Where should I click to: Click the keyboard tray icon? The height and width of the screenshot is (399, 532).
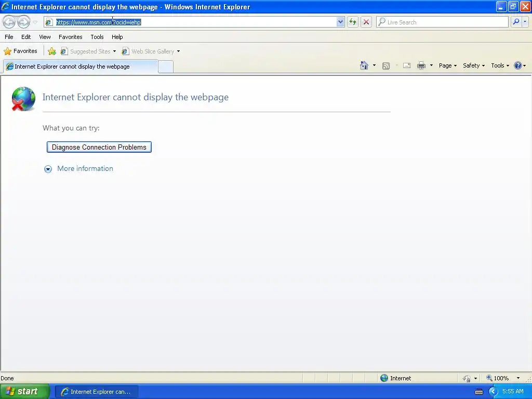pos(478,392)
